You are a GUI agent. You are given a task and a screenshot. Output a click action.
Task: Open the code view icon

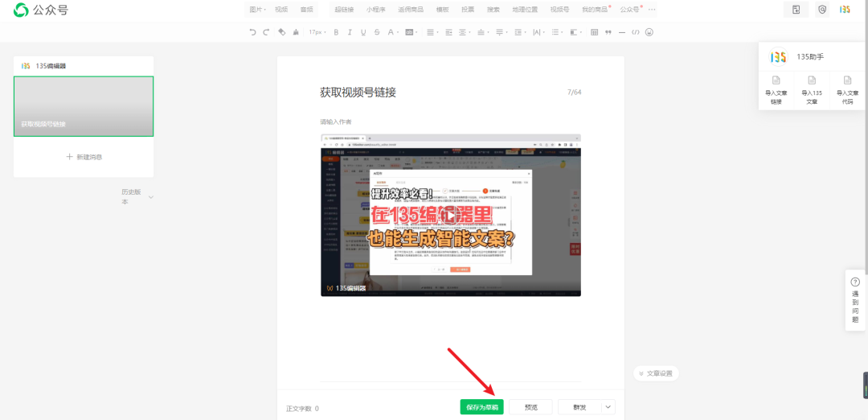tap(636, 32)
